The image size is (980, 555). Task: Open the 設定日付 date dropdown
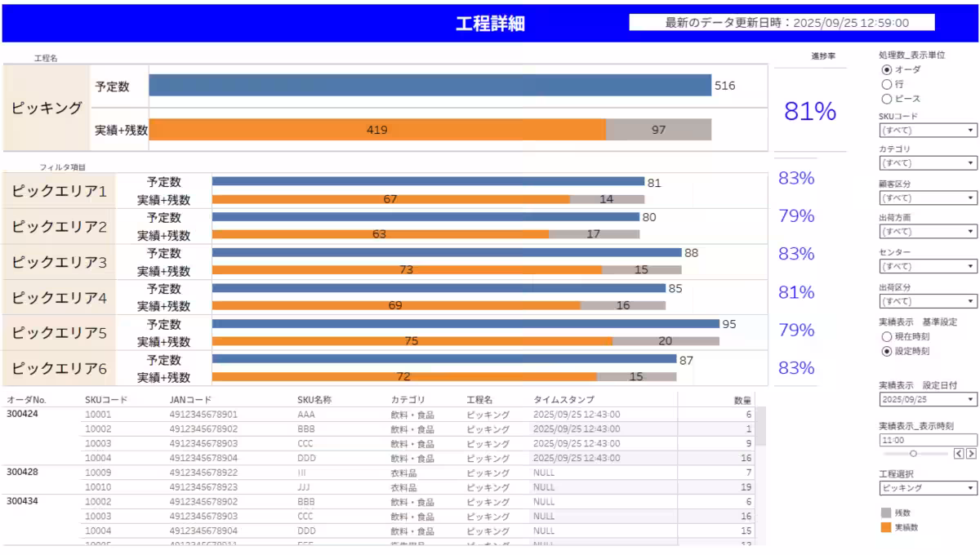pos(928,399)
